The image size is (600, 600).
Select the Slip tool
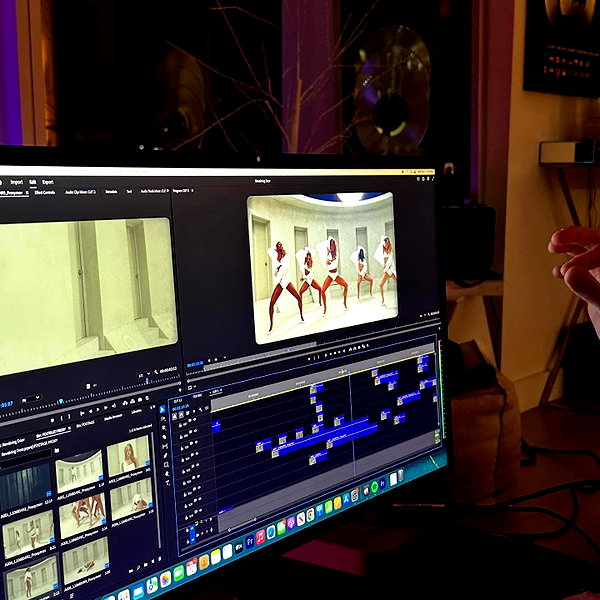click(165, 446)
